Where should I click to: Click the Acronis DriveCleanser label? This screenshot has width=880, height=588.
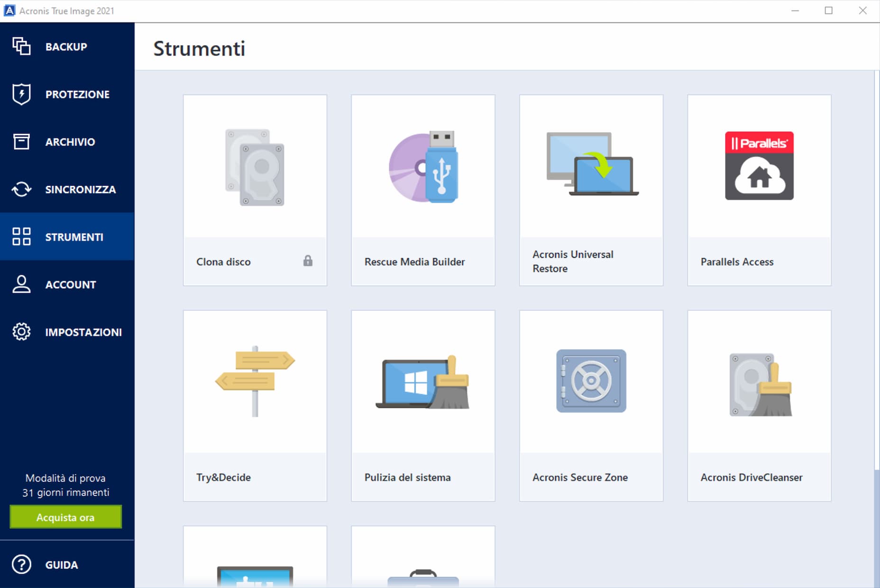tap(752, 477)
